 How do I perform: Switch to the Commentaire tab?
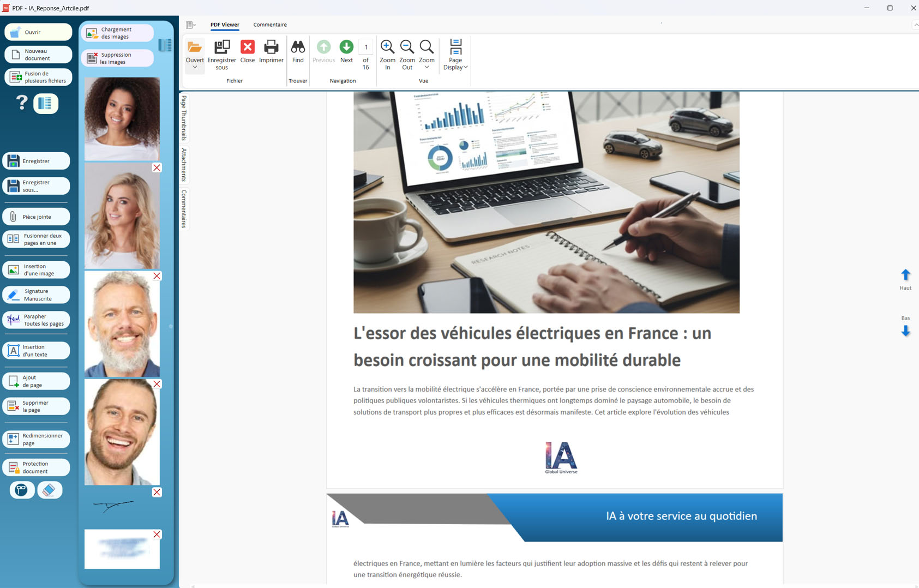270,25
